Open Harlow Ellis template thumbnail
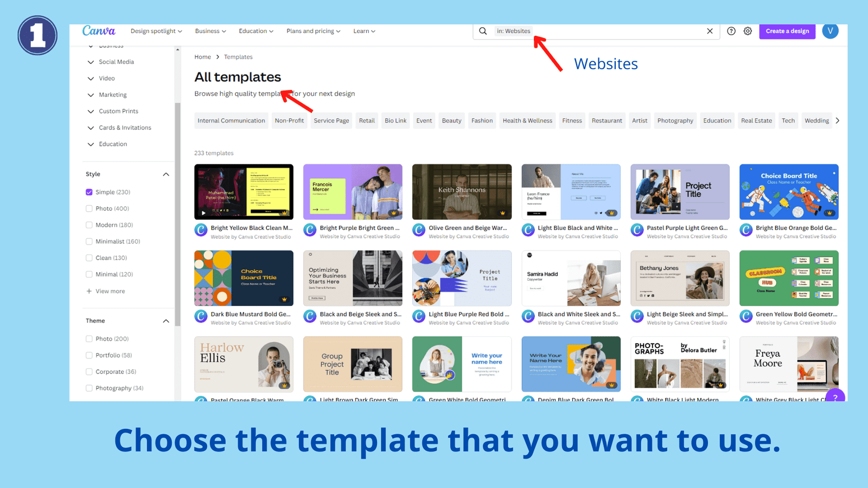This screenshot has width=868, height=488. point(244,364)
